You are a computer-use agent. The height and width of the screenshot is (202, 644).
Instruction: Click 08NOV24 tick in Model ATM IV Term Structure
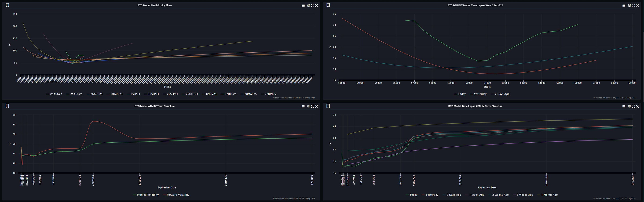[93, 180]
